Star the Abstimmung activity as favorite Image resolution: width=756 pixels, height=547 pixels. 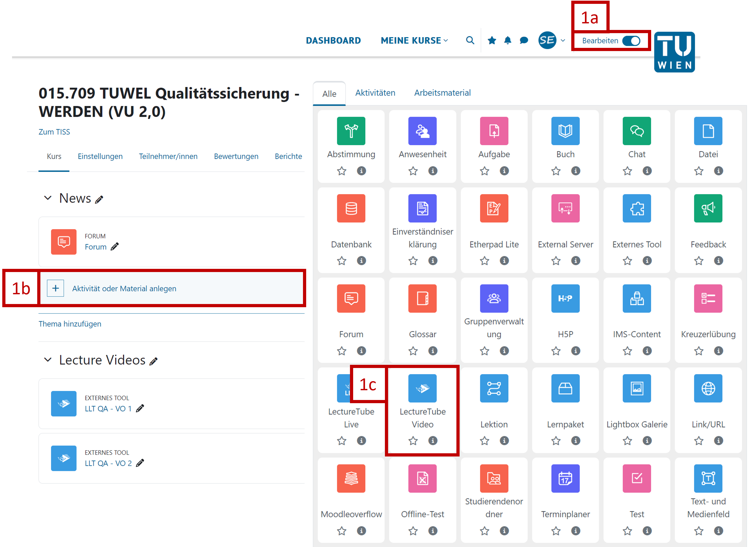click(x=341, y=171)
